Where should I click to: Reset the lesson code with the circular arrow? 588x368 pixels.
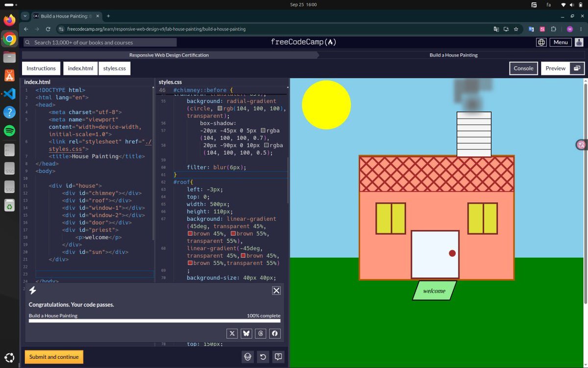pyautogui.click(x=263, y=357)
